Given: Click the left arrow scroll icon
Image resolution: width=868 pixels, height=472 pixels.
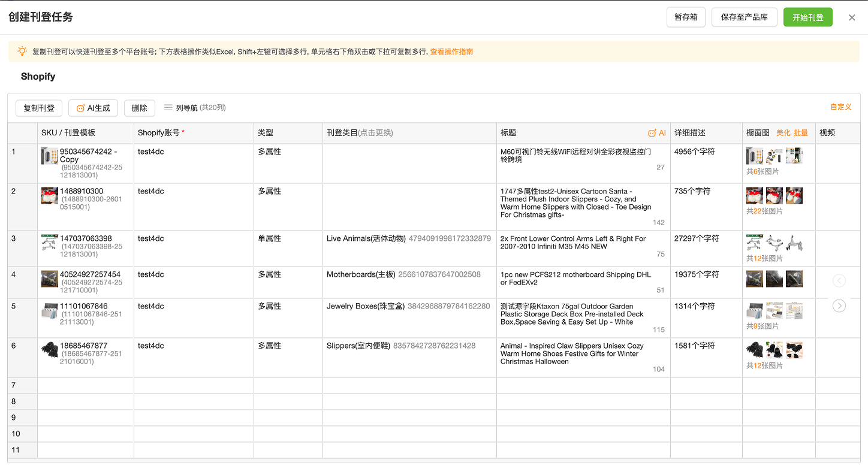Looking at the screenshot, I should (x=839, y=281).
